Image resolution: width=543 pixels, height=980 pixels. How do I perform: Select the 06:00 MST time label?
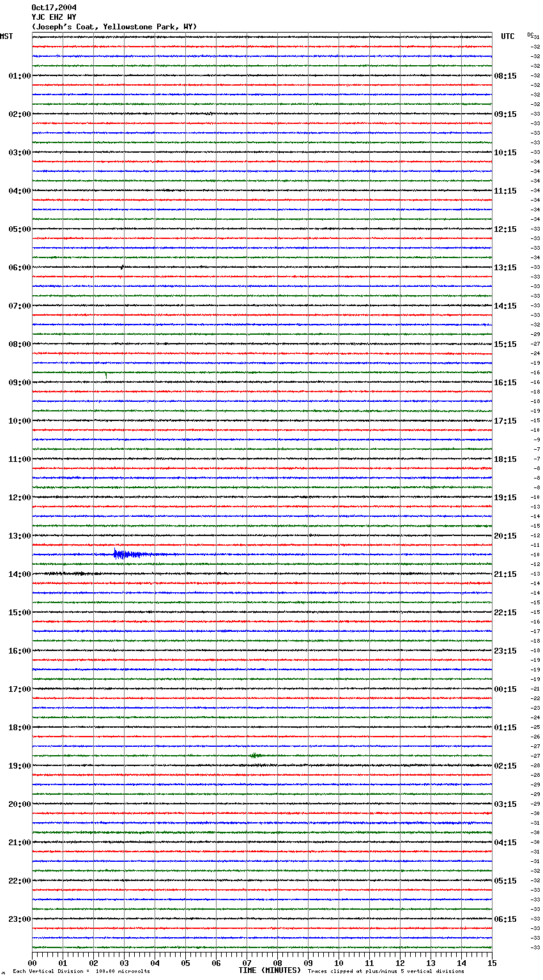pyautogui.click(x=19, y=268)
